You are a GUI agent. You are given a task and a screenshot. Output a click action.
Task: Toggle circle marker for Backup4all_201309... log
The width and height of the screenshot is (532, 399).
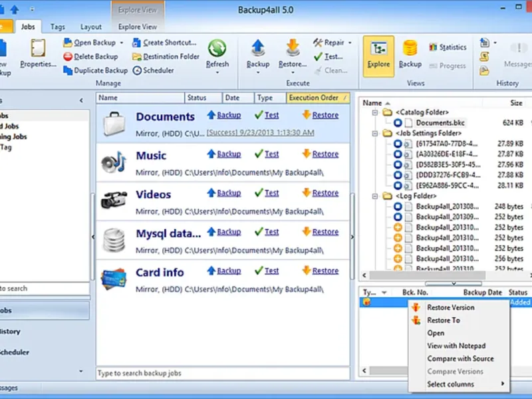[x=398, y=217]
